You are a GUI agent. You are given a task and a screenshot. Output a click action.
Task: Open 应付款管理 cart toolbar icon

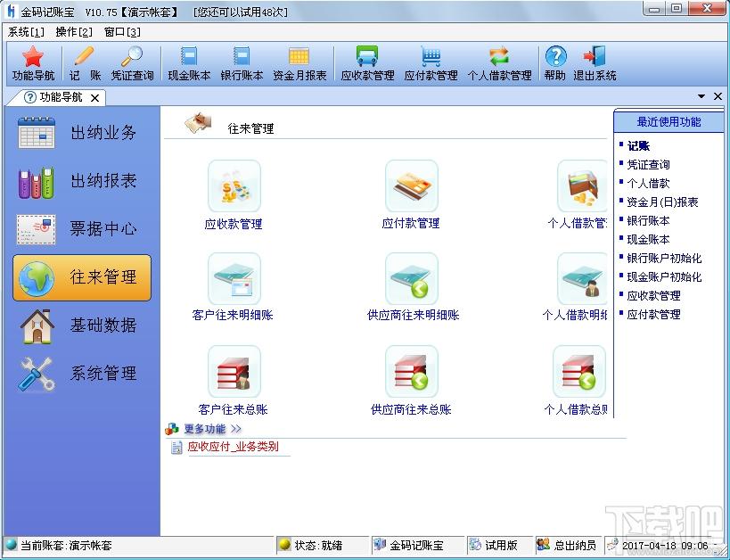(431, 63)
